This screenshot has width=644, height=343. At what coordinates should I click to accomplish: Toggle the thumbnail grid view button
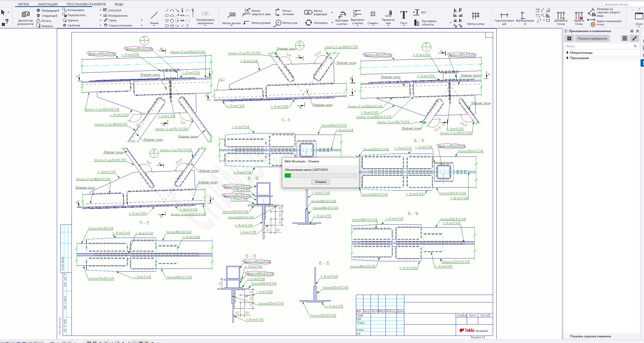click(569, 39)
